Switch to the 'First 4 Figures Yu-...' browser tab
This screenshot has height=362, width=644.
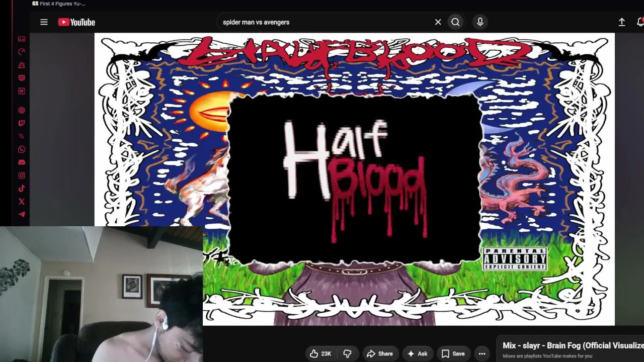59,4
